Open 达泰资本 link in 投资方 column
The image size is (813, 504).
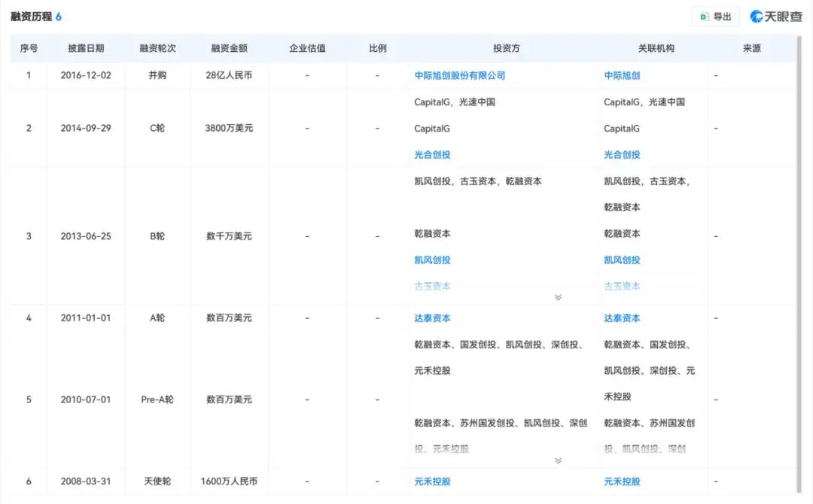(432, 318)
